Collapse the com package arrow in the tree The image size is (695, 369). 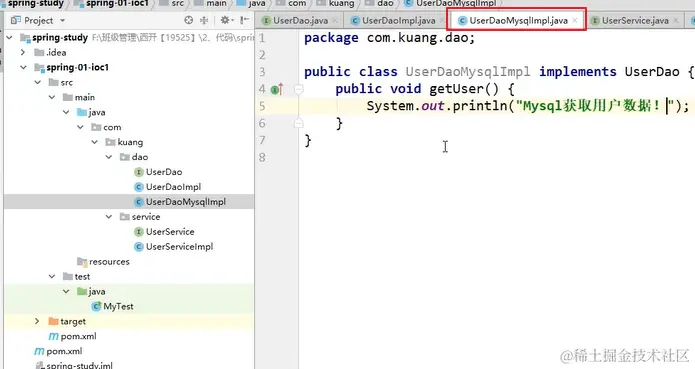[x=81, y=127]
